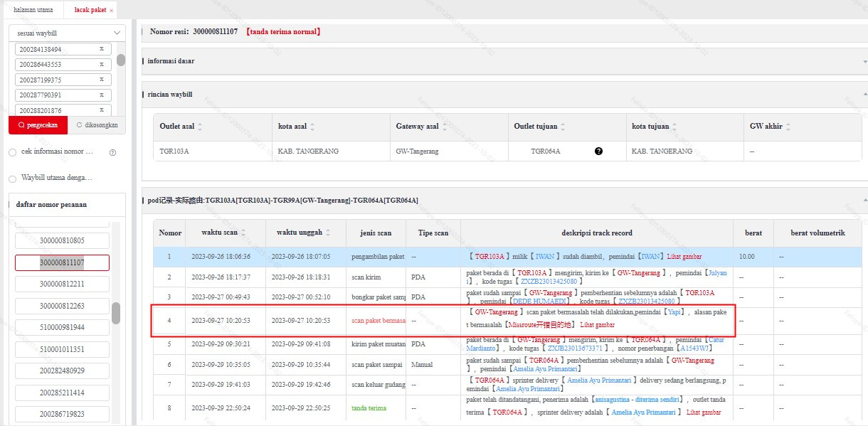The image size is (868, 426).
Task: Sort by Outlet tujuan column
Action: [x=562, y=127]
